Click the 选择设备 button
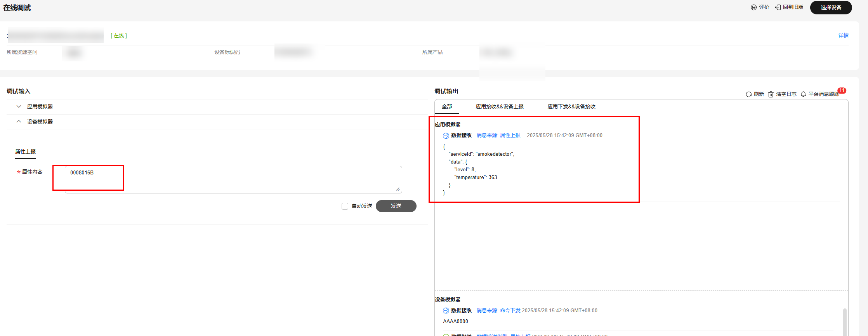The image size is (868, 336). click(831, 7)
